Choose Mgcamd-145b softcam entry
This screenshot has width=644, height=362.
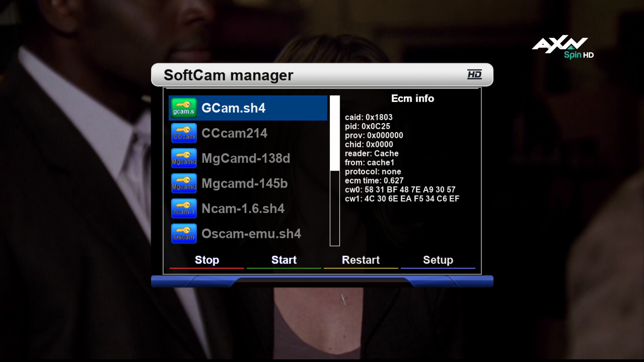coord(248,183)
